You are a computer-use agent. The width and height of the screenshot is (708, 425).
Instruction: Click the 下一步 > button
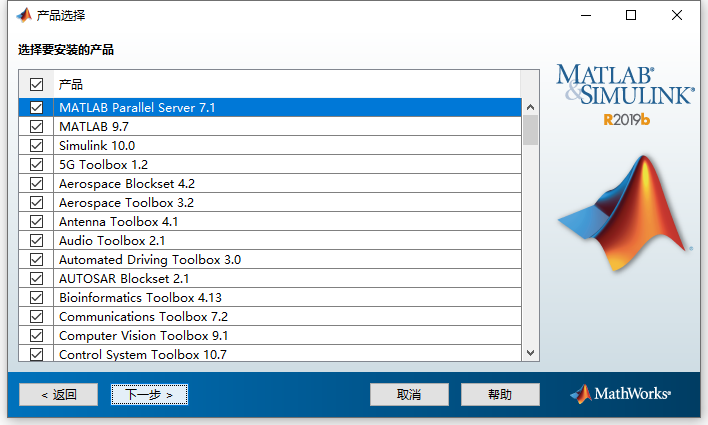(x=149, y=394)
